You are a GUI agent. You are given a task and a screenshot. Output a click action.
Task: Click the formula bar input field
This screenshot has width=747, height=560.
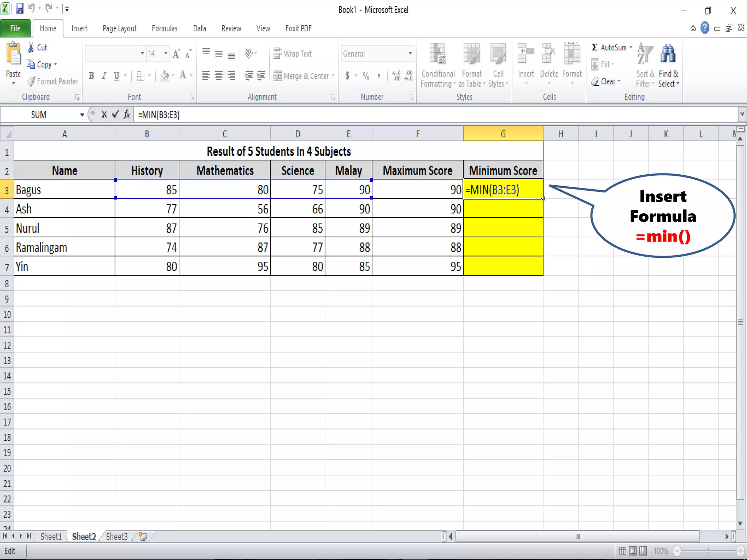(x=436, y=115)
